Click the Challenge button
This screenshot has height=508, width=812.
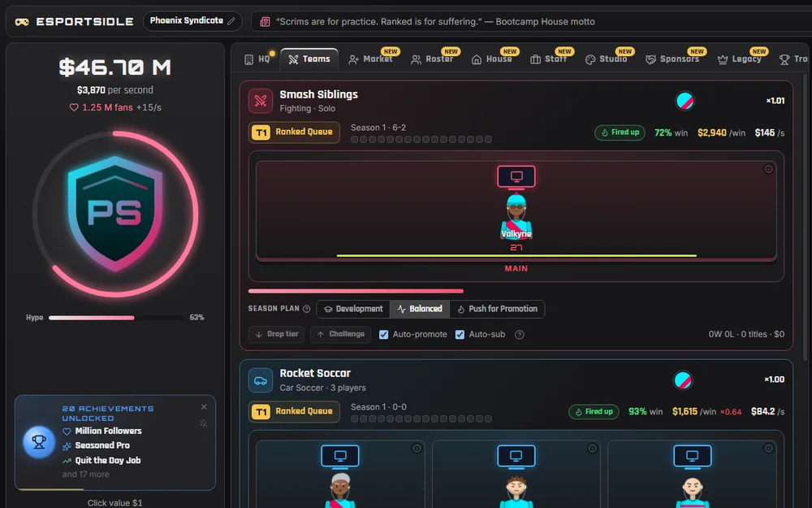[341, 334]
